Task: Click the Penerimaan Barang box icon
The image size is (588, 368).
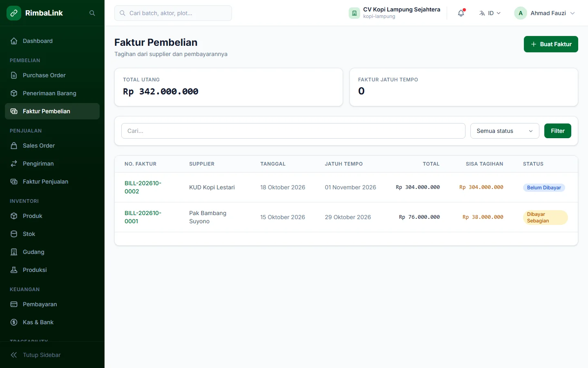Action: click(14, 93)
